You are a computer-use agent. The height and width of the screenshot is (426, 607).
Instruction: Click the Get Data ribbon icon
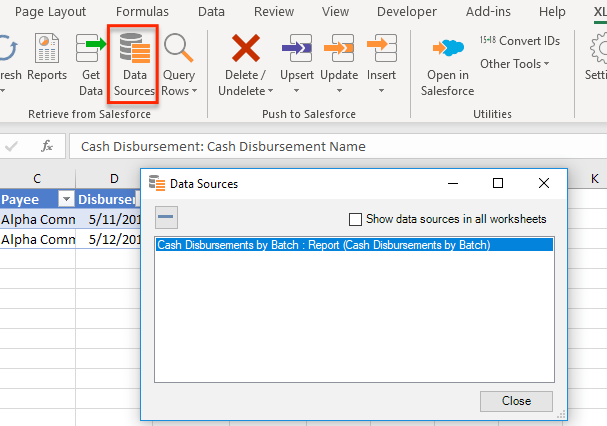click(91, 48)
